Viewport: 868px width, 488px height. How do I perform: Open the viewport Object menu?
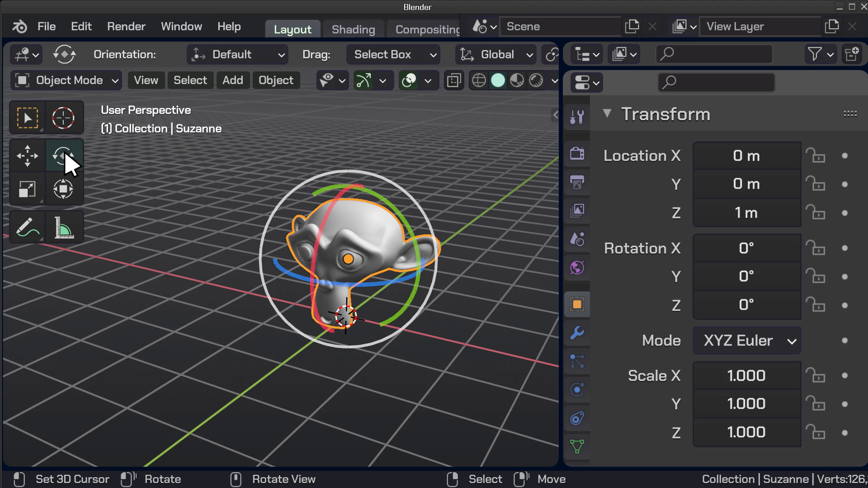pos(276,80)
